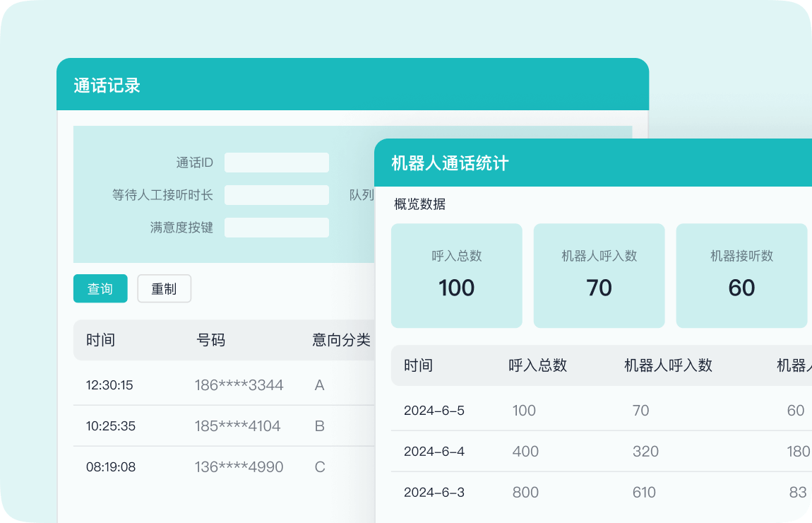Click 呼入总数 column header in statistics table

point(537,365)
